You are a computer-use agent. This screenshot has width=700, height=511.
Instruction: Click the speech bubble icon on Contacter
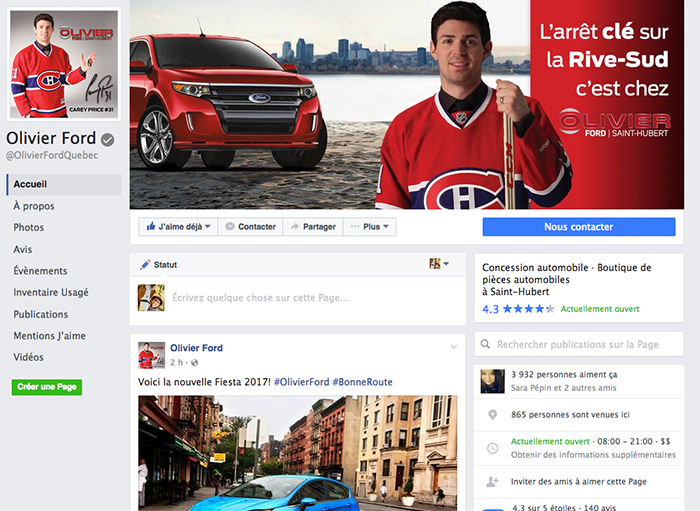pyautogui.click(x=230, y=227)
